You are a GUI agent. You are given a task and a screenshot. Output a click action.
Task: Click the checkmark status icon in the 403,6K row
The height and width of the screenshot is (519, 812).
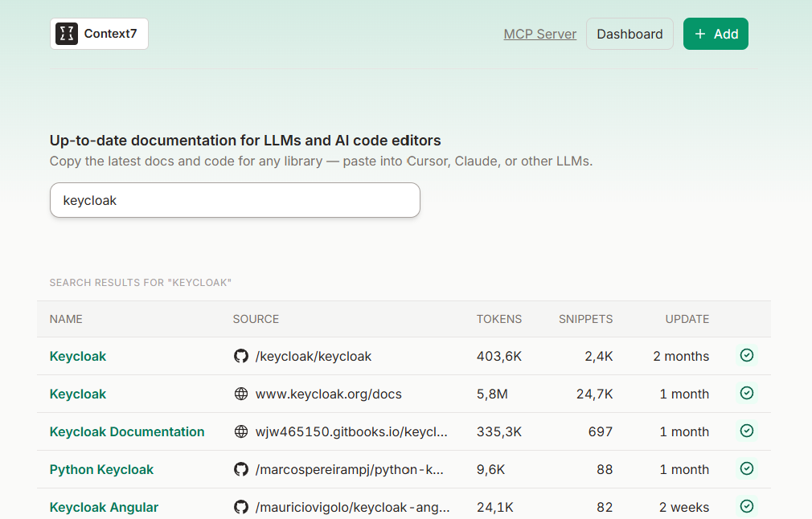tap(747, 355)
